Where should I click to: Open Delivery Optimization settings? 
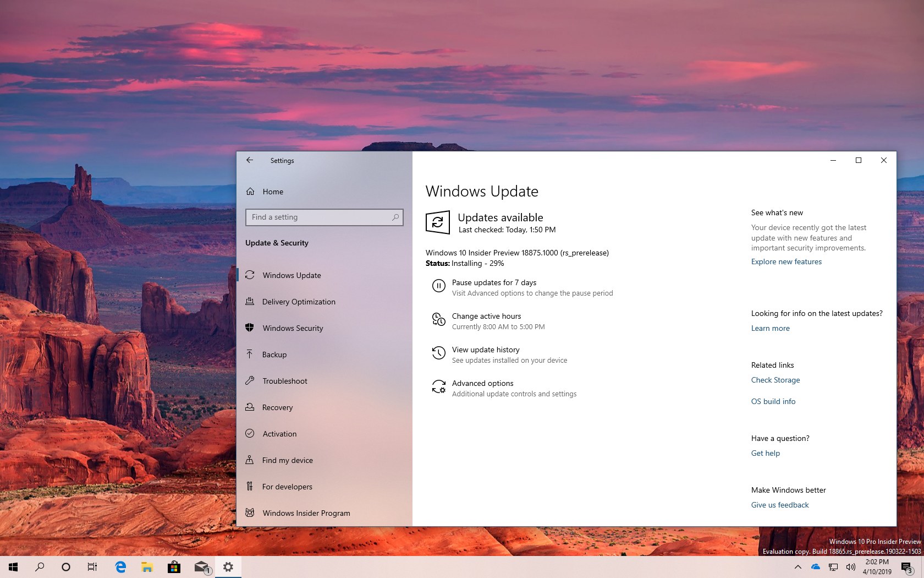[299, 302]
